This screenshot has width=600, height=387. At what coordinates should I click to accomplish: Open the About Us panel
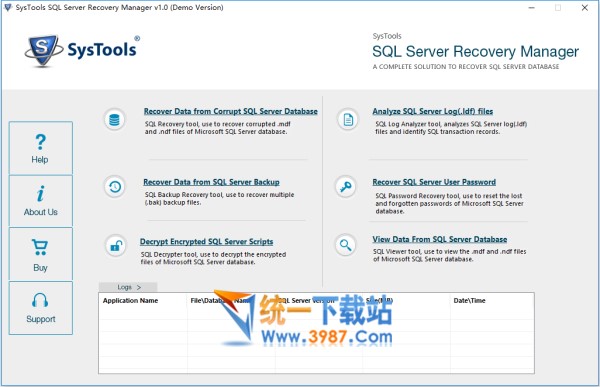[x=41, y=201]
